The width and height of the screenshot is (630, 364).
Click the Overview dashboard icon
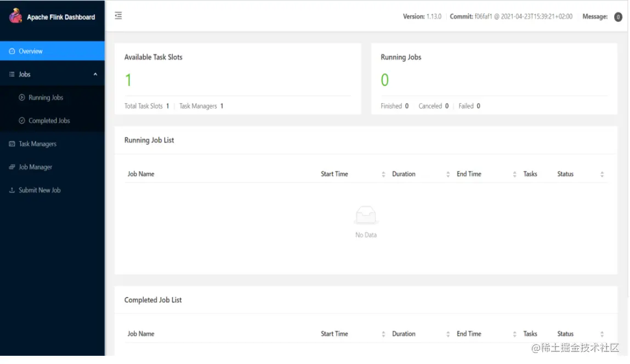(12, 51)
